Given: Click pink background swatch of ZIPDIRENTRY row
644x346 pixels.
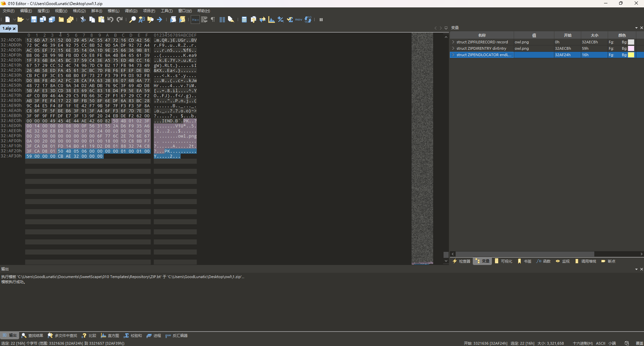Looking at the screenshot, I should [x=631, y=48].
